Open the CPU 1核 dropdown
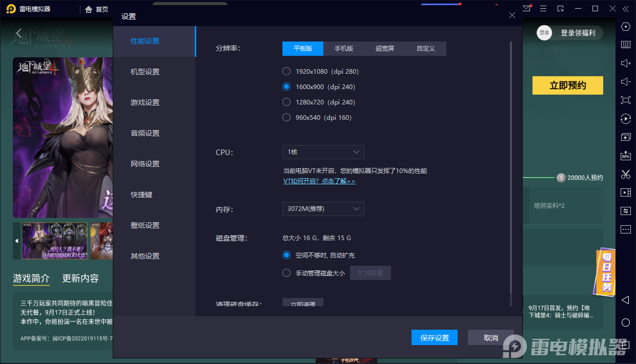This screenshot has width=636, height=364. [x=323, y=152]
